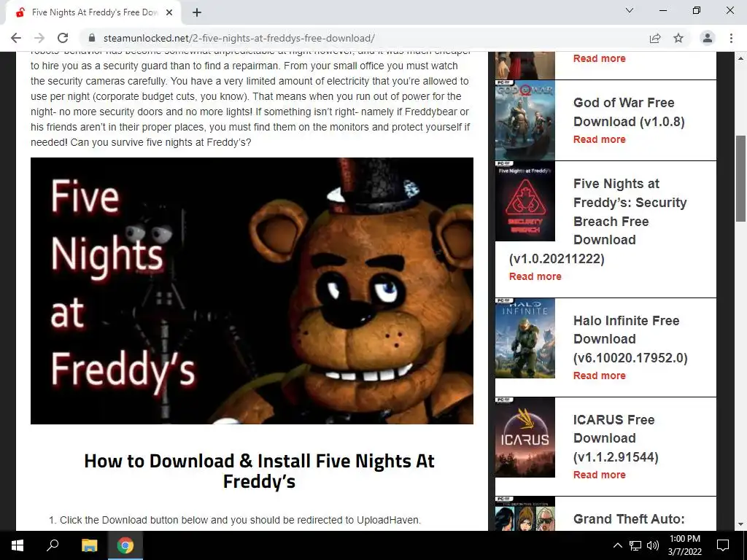Viewport: 747px width, 560px height.
Task: Click the Chrome taskbar icon
Action: point(125,545)
